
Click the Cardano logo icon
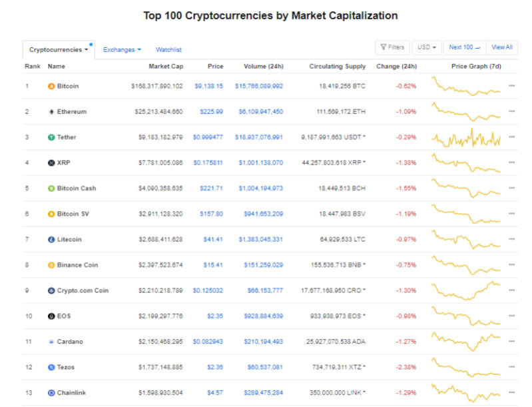(x=51, y=342)
